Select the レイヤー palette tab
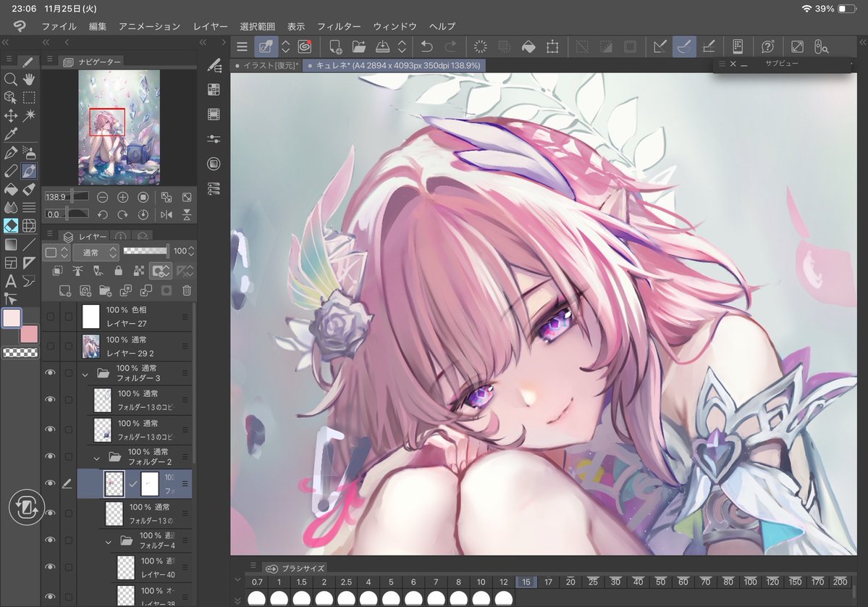The width and height of the screenshot is (868, 607). point(86,236)
